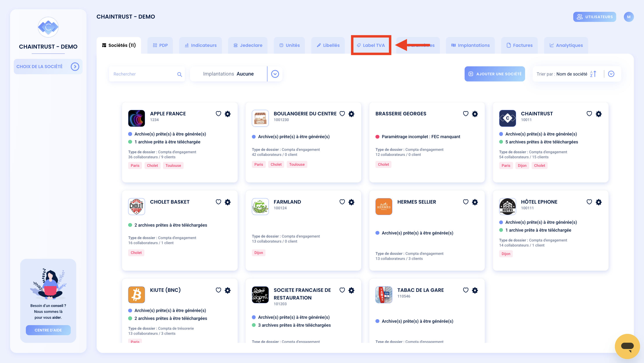This screenshot has width=644, height=363.
Task: Open the Unités tab
Action: pos(289,45)
